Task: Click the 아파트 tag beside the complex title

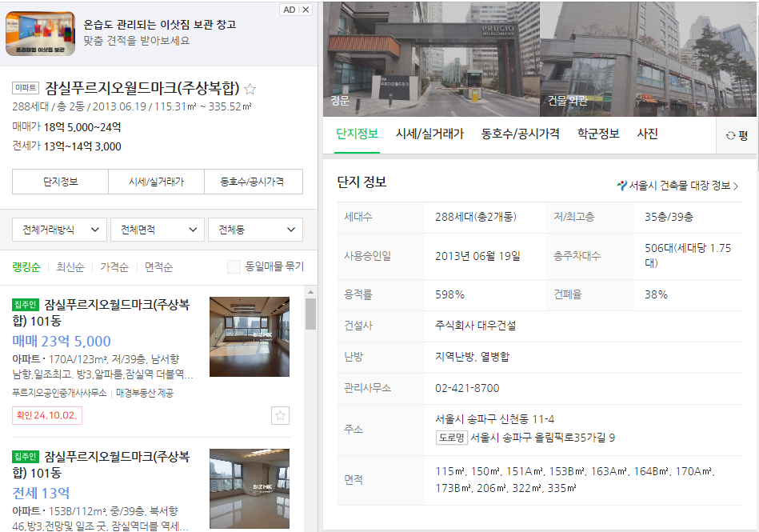Action: click(x=26, y=88)
